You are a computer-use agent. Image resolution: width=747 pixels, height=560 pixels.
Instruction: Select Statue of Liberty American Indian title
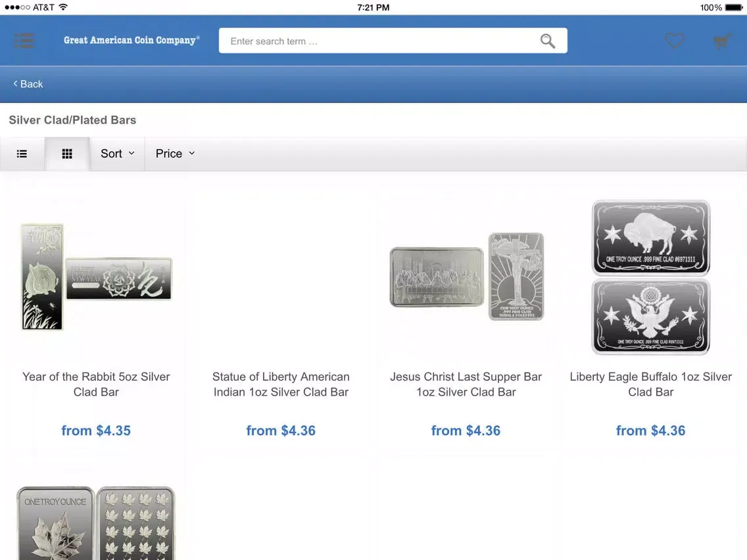pos(281,385)
